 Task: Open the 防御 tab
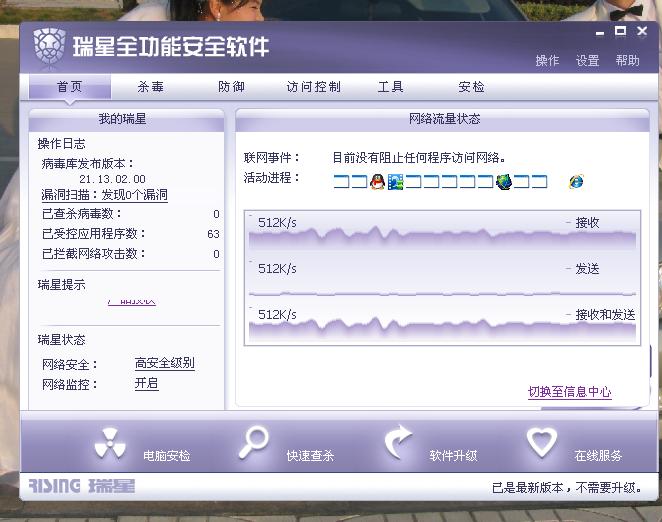(x=231, y=87)
